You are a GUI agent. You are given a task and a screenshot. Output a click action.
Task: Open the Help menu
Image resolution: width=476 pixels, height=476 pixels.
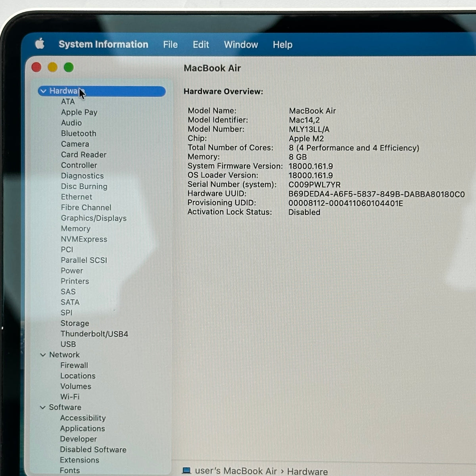(282, 45)
